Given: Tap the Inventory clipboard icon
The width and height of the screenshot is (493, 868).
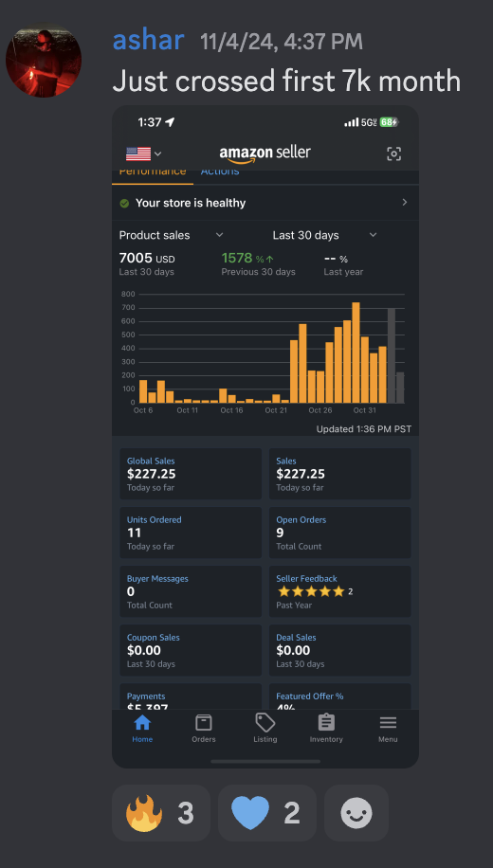Looking at the screenshot, I should [326, 722].
